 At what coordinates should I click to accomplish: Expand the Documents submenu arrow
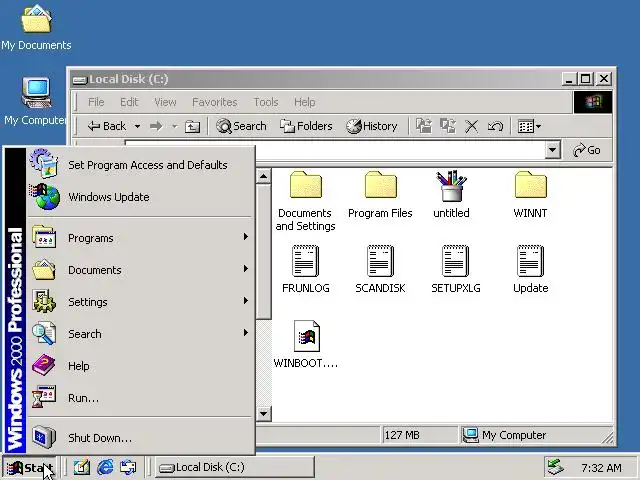245,269
